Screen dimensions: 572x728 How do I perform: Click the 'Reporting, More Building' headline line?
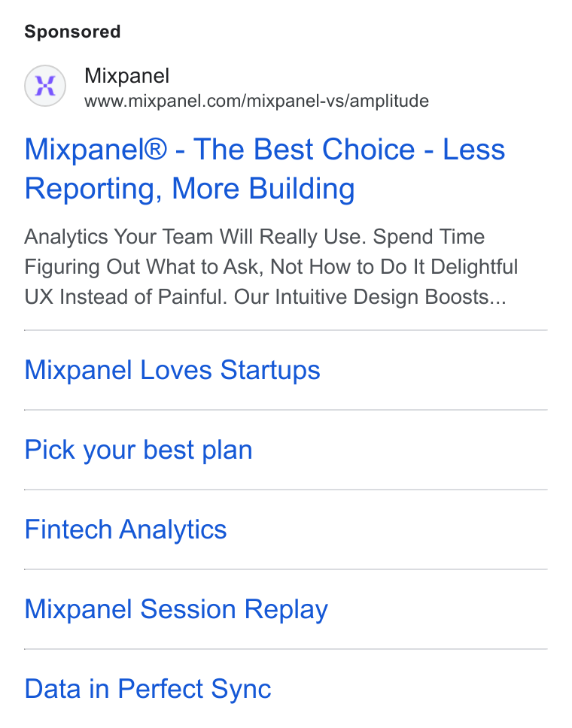coord(190,189)
